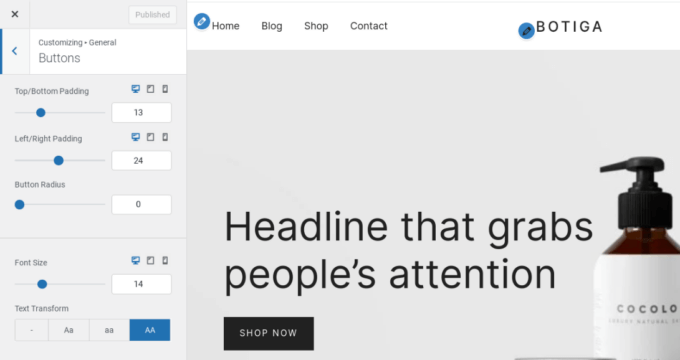Viewport: 680px width, 360px height.
Task: Select tablet device icon for Font Size
Action: (x=150, y=260)
